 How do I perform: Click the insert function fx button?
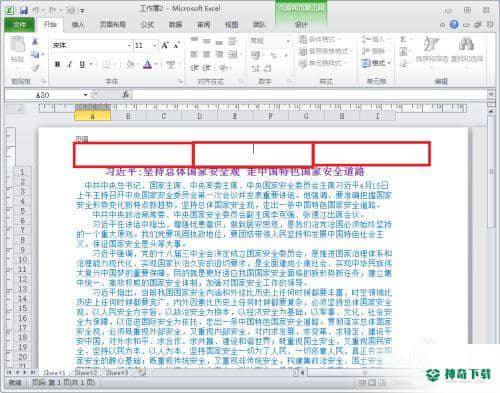click(x=126, y=95)
